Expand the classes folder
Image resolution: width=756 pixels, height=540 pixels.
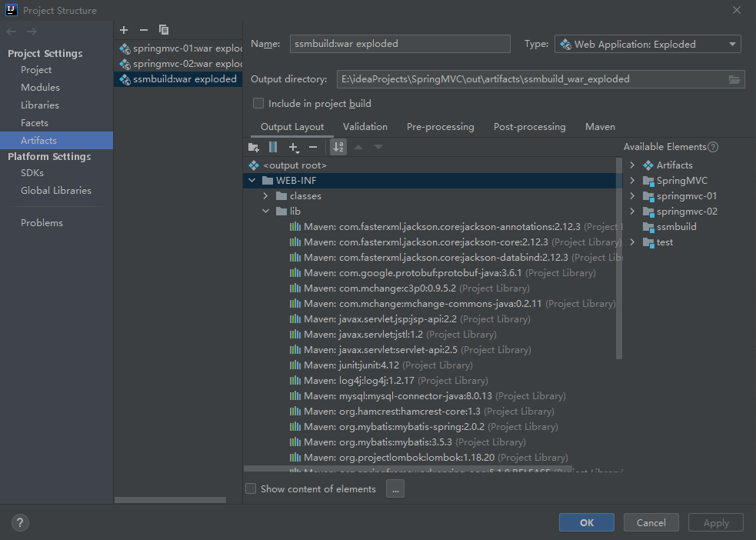265,196
